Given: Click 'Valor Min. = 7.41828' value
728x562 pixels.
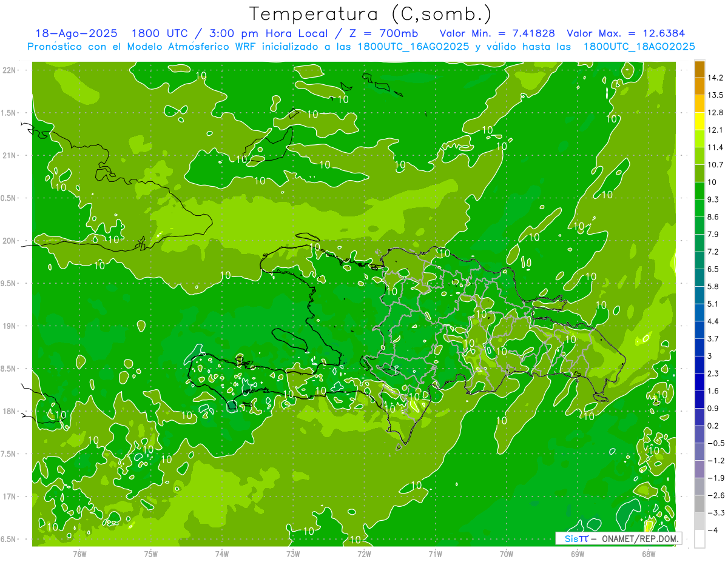Looking at the screenshot, I should pos(497,33).
